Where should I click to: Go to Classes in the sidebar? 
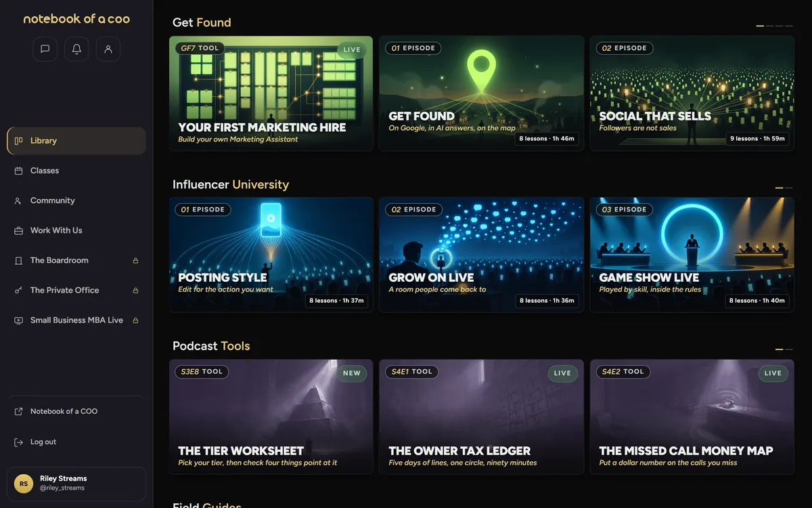click(76, 171)
